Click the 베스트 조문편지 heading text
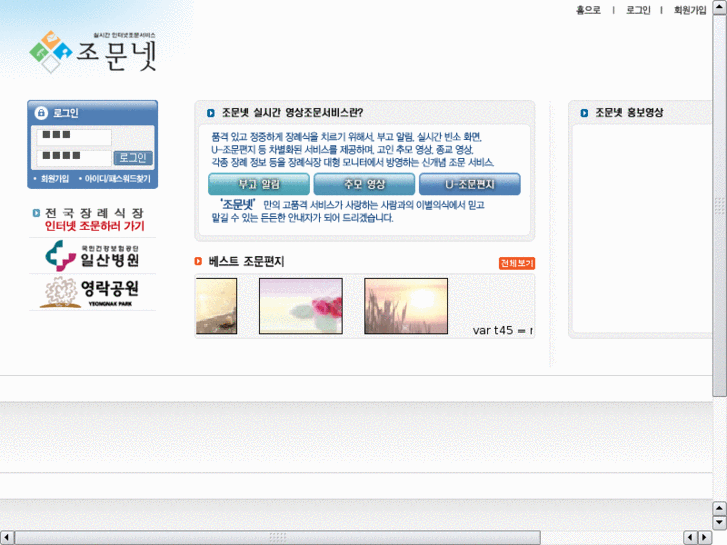Screen dimensions: 727x545 point(246,261)
